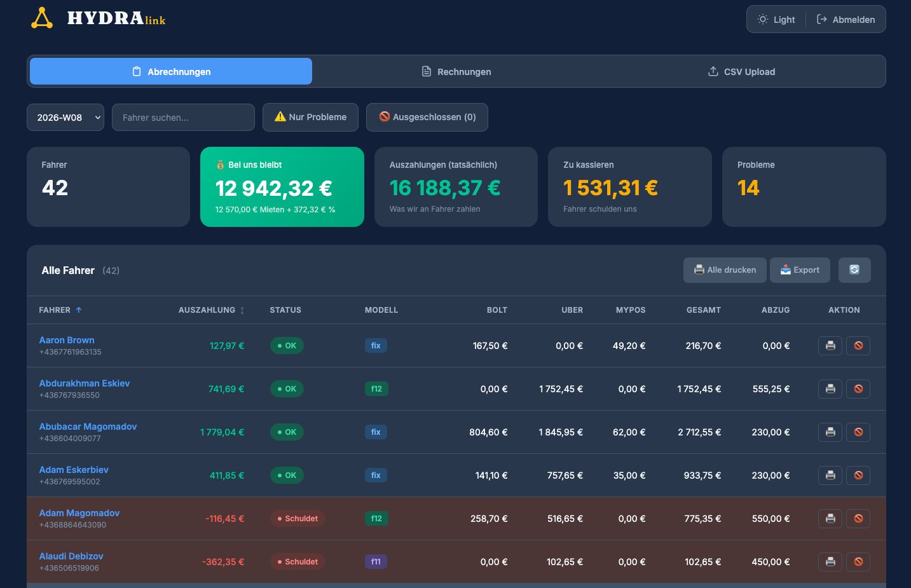Click the exclude icon for Adam Magomadov
The height and width of the screenshot is (588, 911).
(x=858, y=519)
